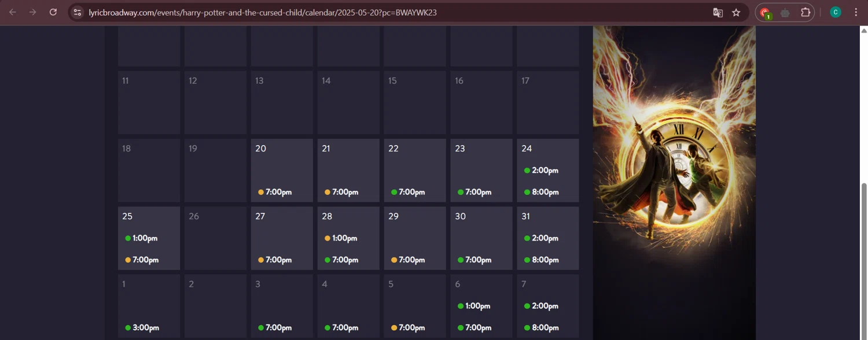Select 7:00pm show on May 30
The width and height of the screenshot is (868, 340).
pos(475,260)
